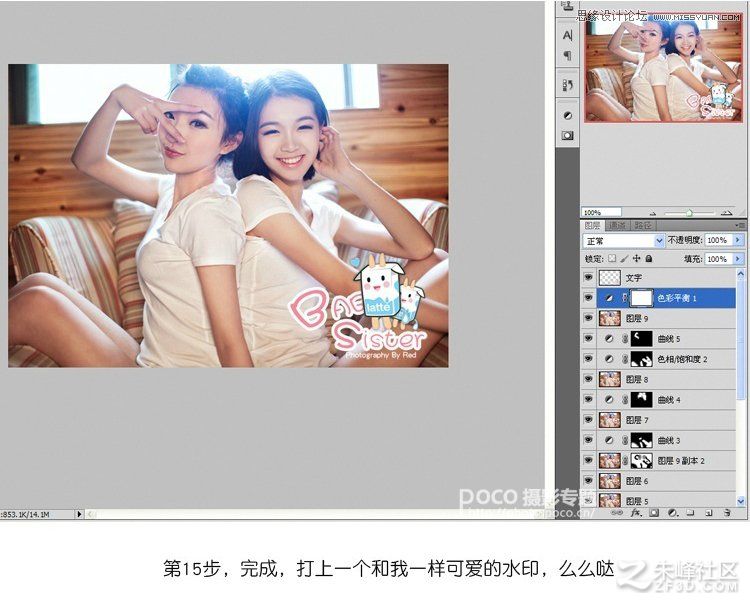Viewport: 750px width, 602px height.
Task: Switch to the 通道 tab
Action: pyautogui.click(x=617, y=225)
